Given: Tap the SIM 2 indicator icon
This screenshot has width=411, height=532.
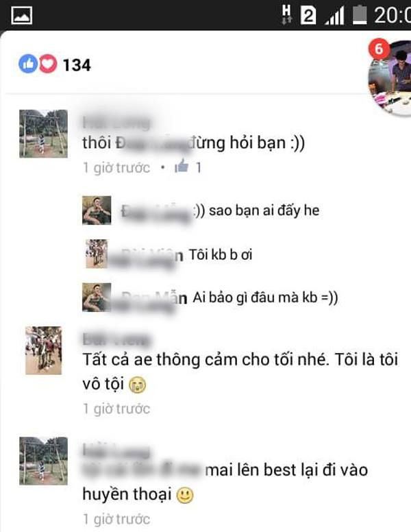Looking at the screenshot, I should point(308,16).
